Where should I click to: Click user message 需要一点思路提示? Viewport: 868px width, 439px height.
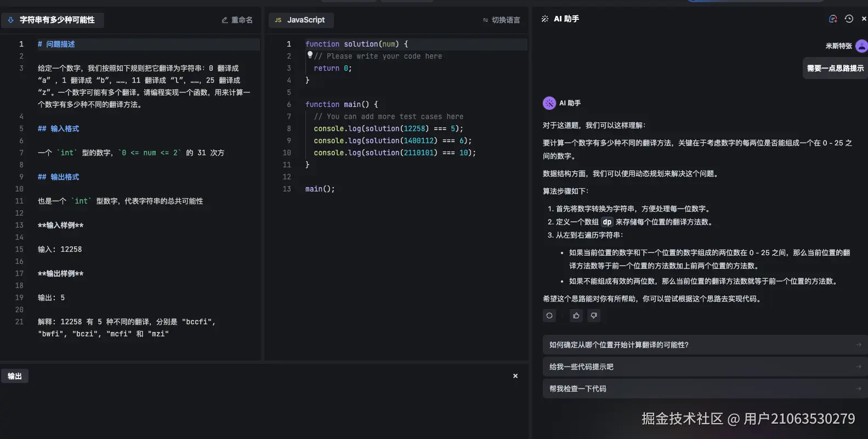[x=835, y=68]
